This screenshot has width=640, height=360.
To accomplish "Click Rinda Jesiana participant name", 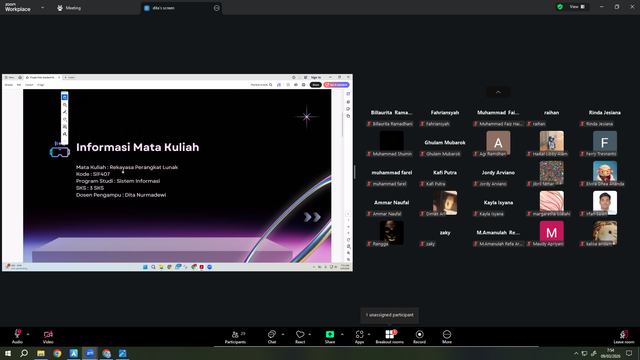I will point(604,113).
